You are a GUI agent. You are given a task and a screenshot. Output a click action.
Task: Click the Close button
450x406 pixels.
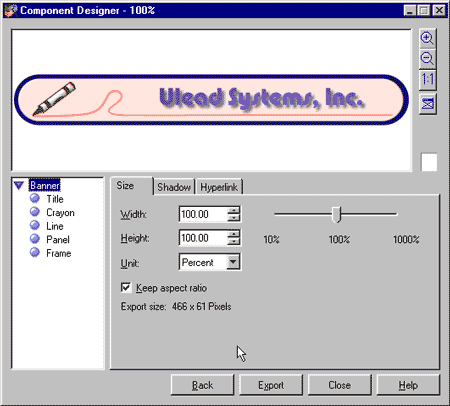(339, 385)
